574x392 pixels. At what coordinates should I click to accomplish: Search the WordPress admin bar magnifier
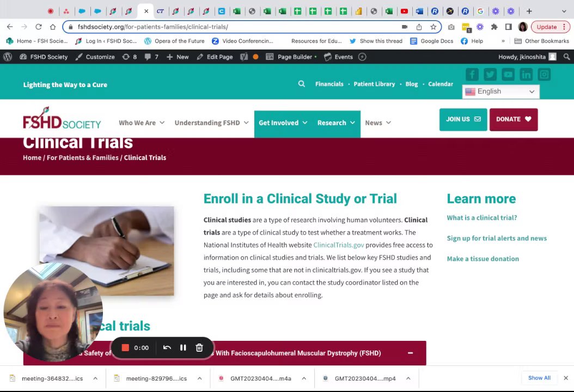[x=566, y=57]
